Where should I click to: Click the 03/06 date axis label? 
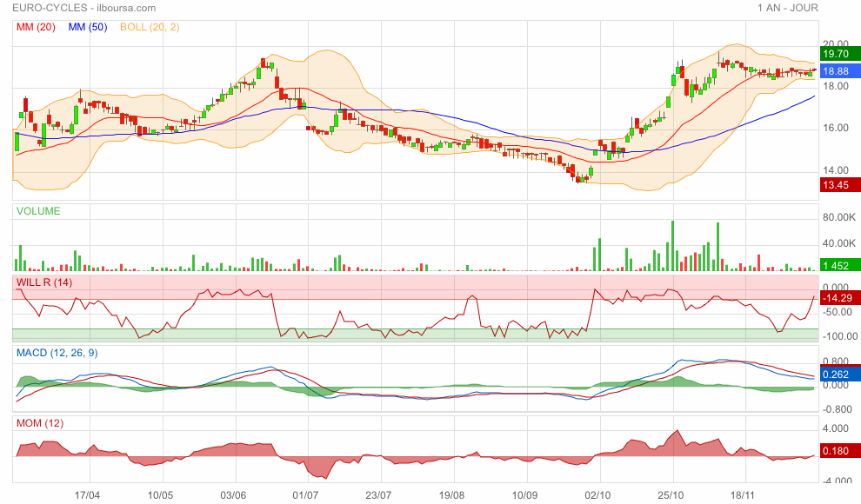click(x=233, y=495)
